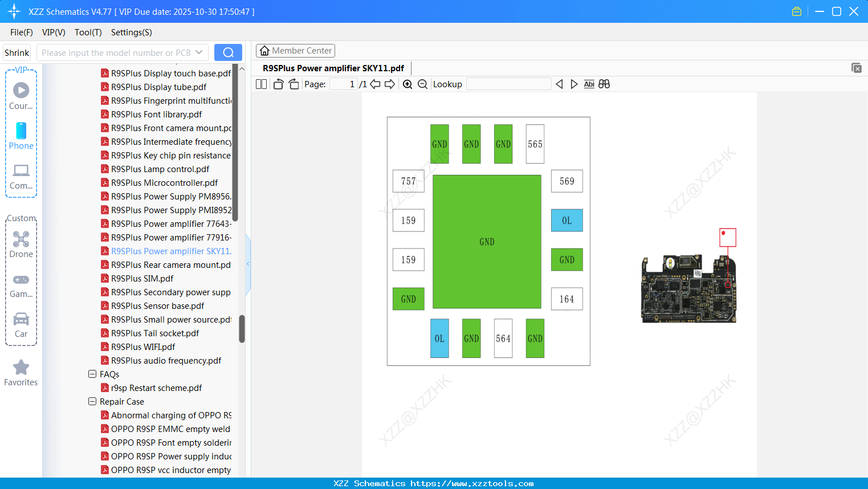Click the binoculars search icon
The height and width of the screenshot is (489, 868).
pos(604,84)
